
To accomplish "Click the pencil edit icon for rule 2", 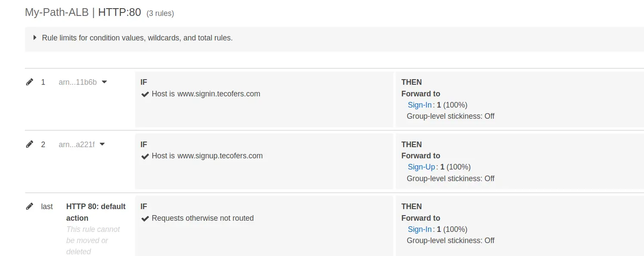I will click(29, 144).
